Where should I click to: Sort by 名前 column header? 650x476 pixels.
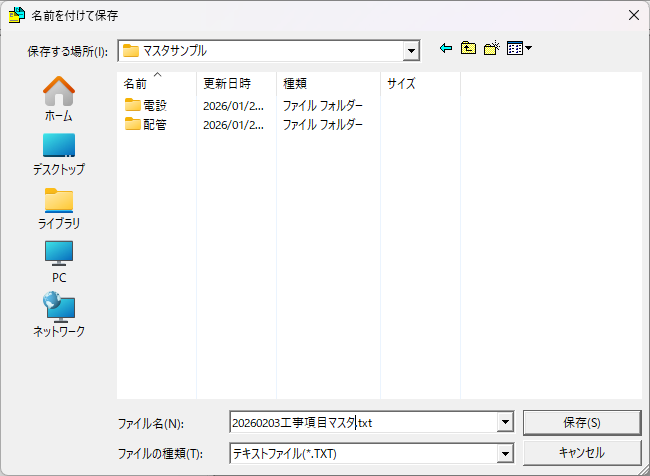pyautogui.click(x=157, y=83)
